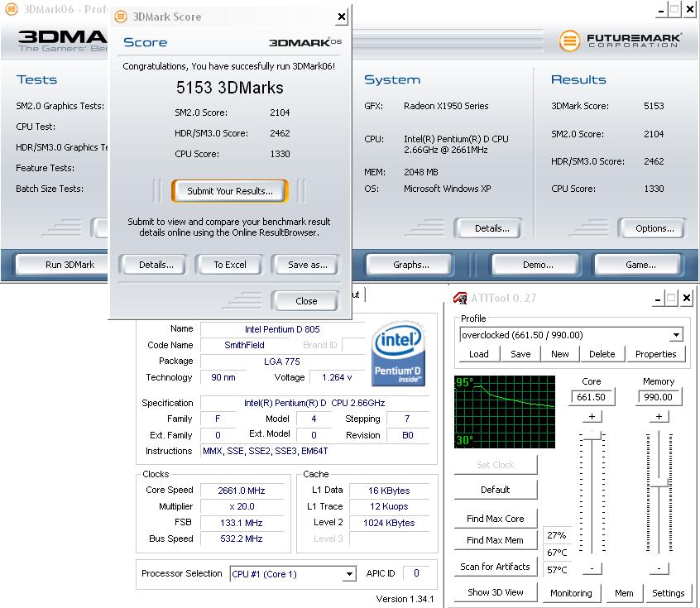Click the Code Name value SmithField
Image resolution: width=700 pixels, height=608 pixels.
coord(244,345)
